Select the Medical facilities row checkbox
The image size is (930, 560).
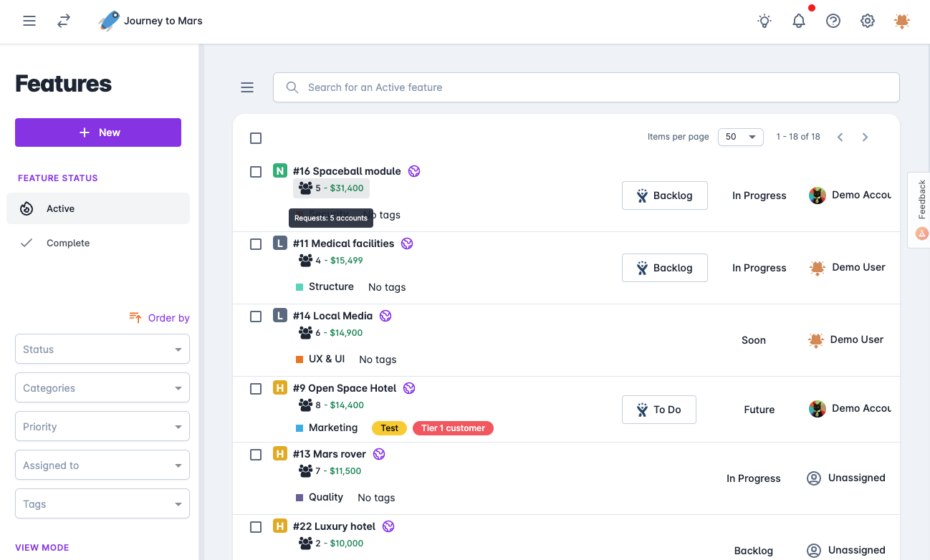point(256,244)
